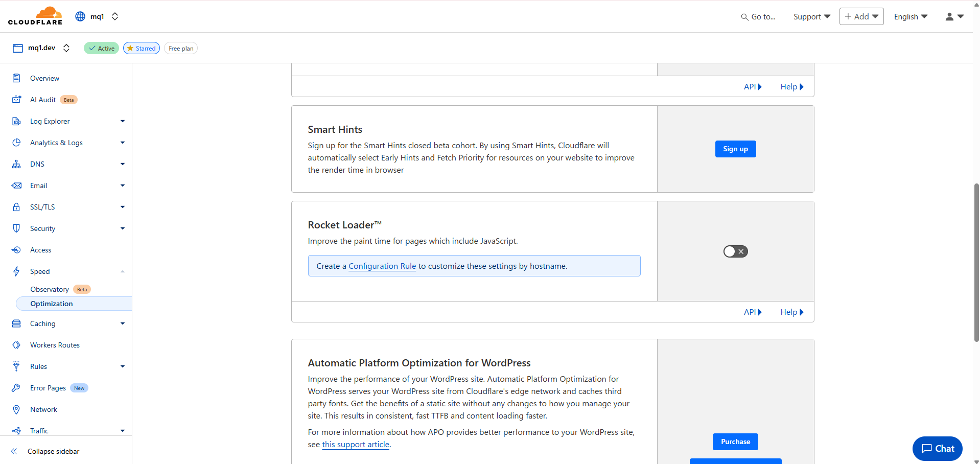Screen dimensions: 980x464
Task: Click the mq1.dev website window icon
Action: tap(18, 48)
